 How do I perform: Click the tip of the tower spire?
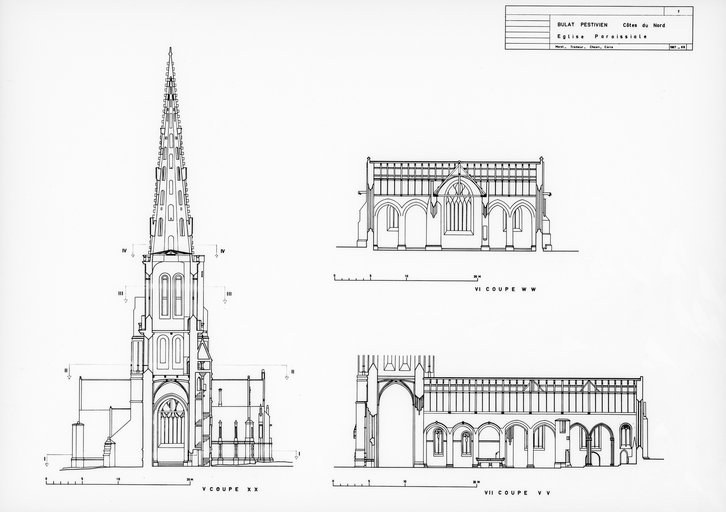coord(170,50)
